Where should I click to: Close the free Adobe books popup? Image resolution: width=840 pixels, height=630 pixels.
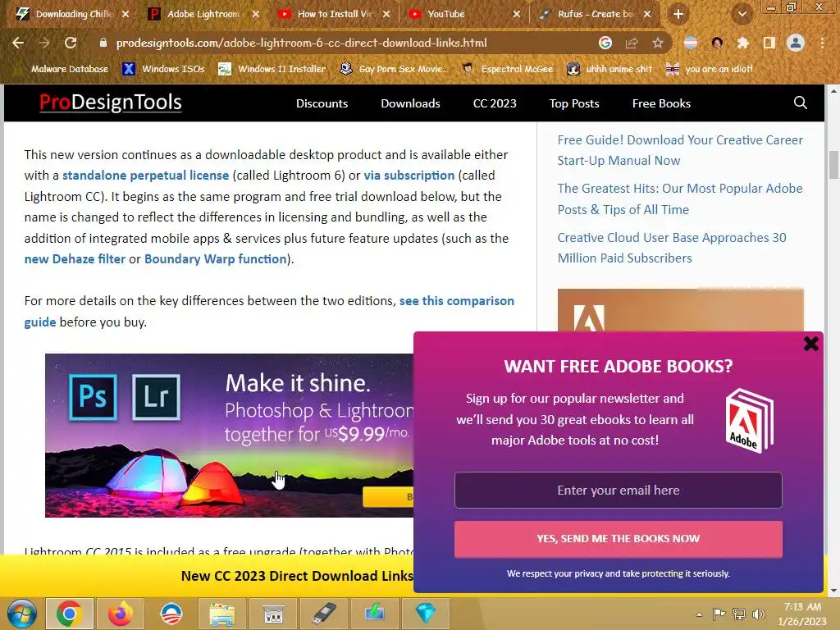(x=811, y=344)
